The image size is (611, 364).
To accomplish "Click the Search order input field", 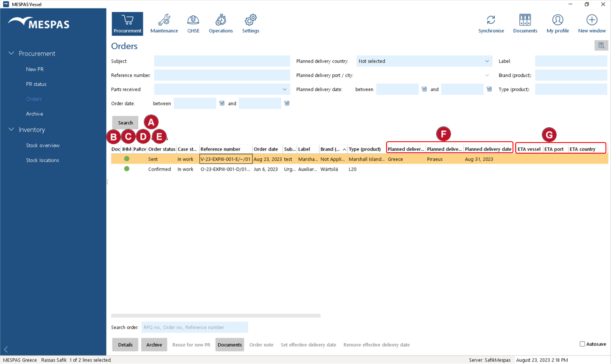I will tap(194, 327).
